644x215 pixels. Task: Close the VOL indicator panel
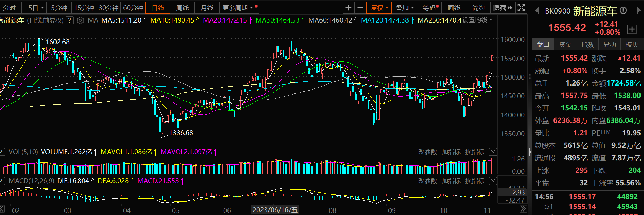493,152
